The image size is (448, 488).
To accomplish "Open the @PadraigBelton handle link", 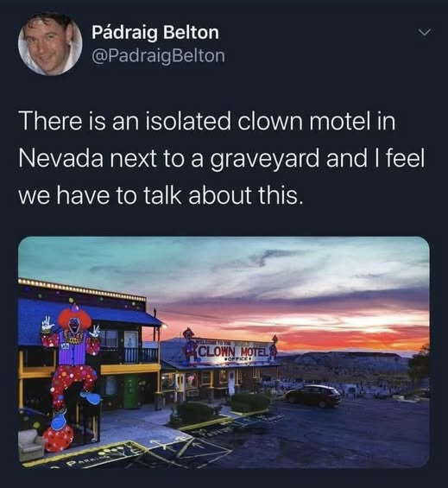I will [x=158, y=56].
